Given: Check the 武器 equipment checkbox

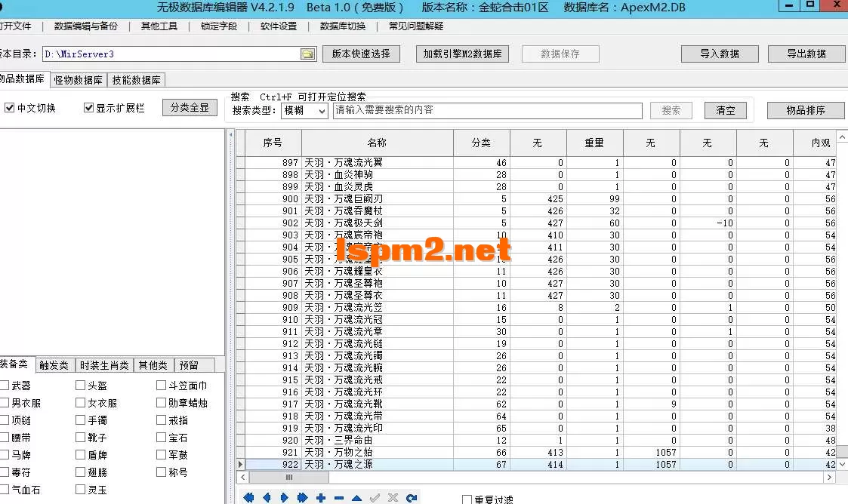Looking at the screenshot, I should pos(5,386).
